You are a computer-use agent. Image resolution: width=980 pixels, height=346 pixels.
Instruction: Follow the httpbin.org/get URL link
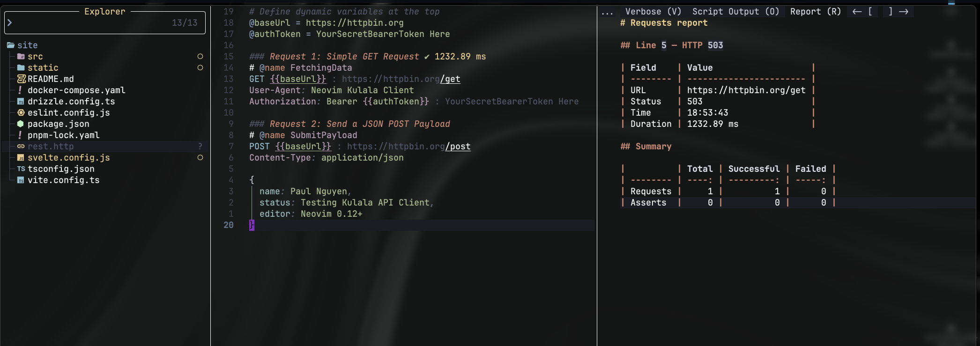[746, 90]
